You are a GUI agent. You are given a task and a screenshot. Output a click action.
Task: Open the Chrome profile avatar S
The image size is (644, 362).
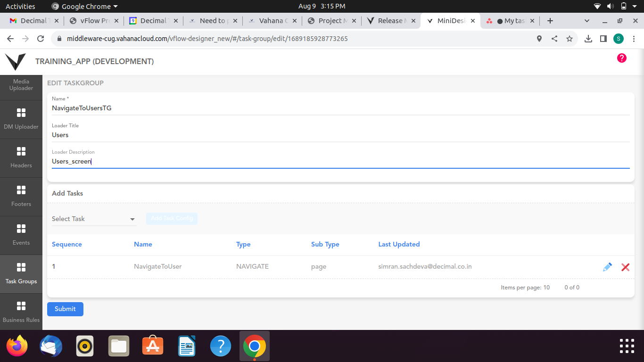coord(619,39)
